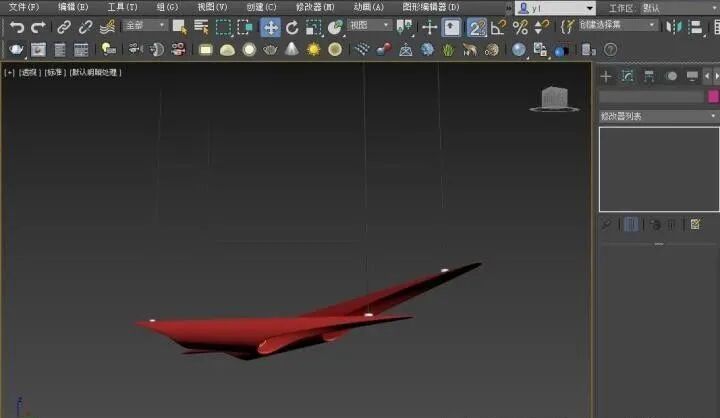Open 编辑(E) menu
Image resolution: width=720 pixels, height=418 pixels.
tap(73, 7)
